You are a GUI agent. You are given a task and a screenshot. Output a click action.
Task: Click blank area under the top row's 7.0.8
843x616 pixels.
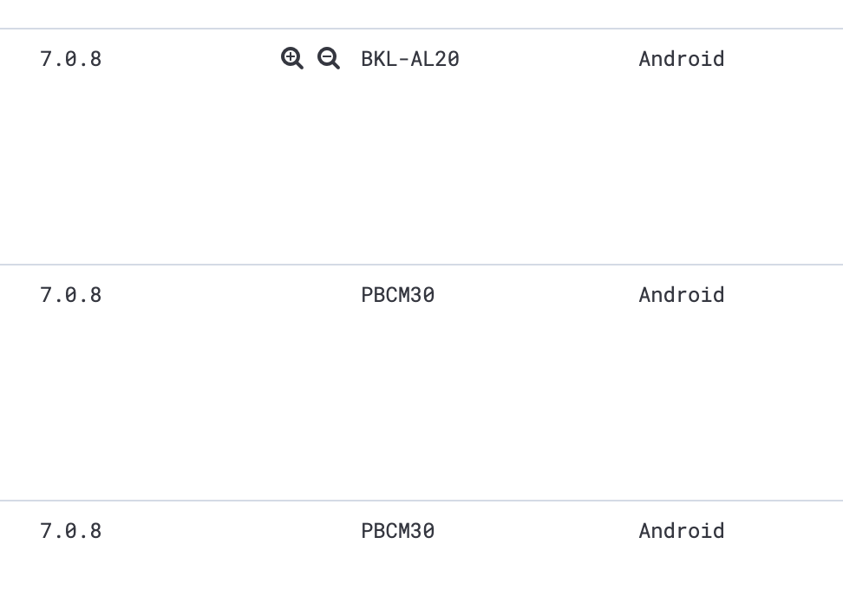point(71,161)
